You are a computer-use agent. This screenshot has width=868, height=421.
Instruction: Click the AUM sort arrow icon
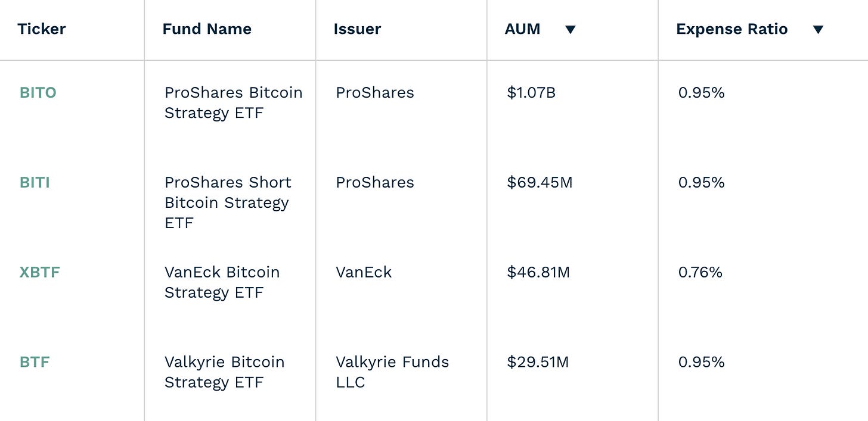pyautogui.click(x=571, y=30)
